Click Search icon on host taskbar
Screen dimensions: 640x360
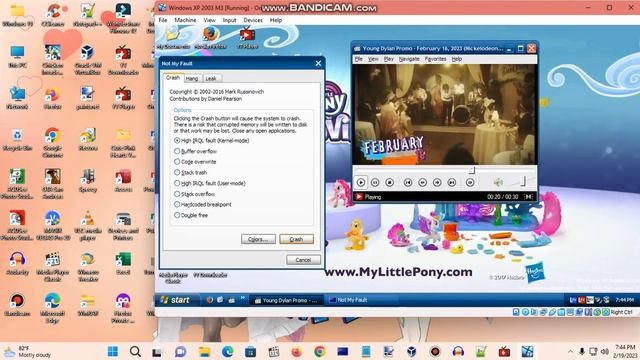pyautogui.click(x=135, y=351)
